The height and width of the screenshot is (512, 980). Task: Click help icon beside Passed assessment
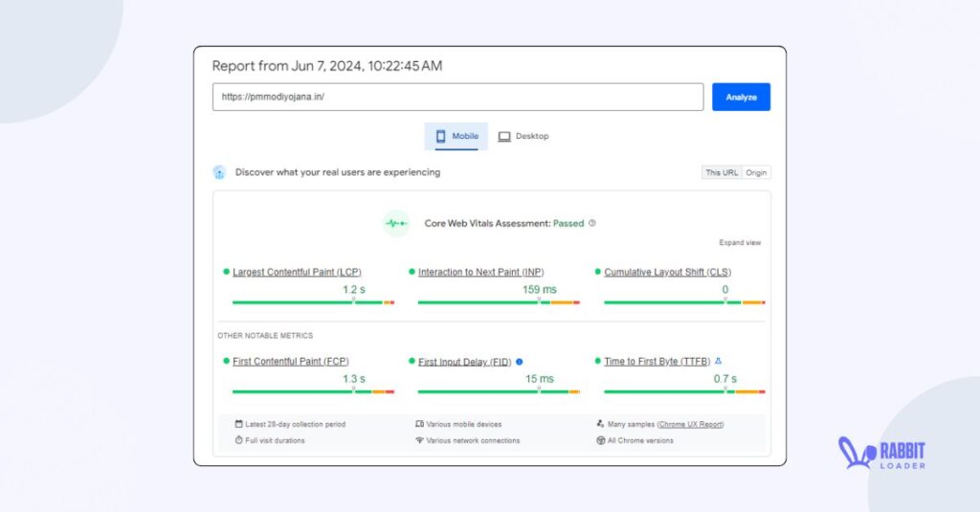[x=591, y=223]
